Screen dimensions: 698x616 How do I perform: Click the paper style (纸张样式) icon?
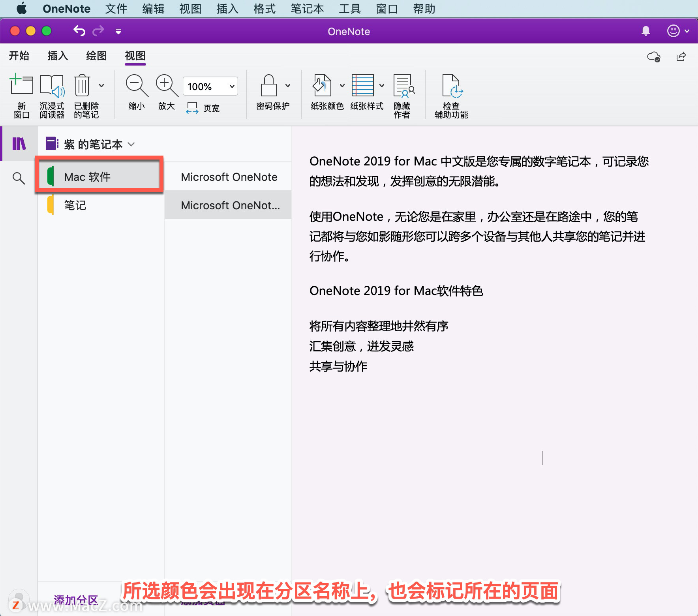tap(363, 85)
